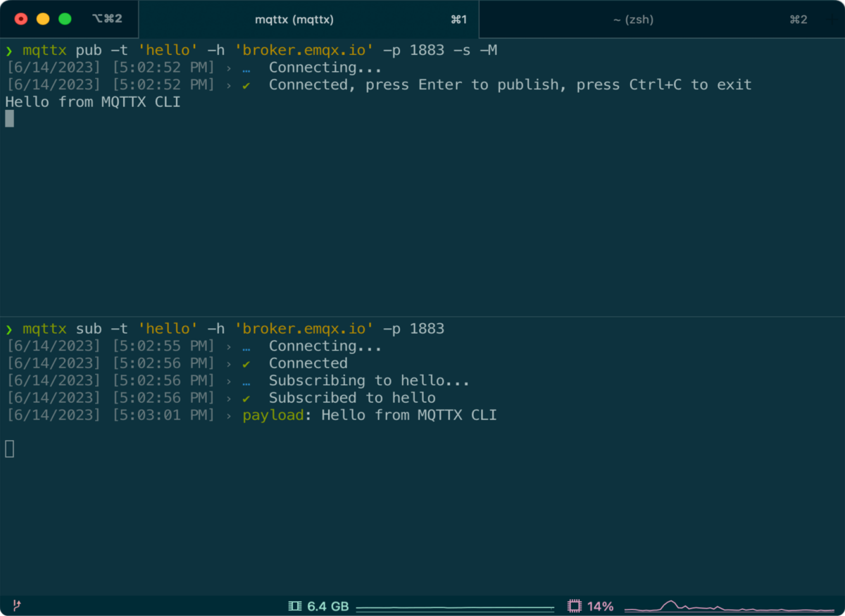Viewport: 845px width, 616px height.
Task: Click the 'payload: Hello from MQTTX CLI' line
Action: pyautogui.click(x=370, y=415)
